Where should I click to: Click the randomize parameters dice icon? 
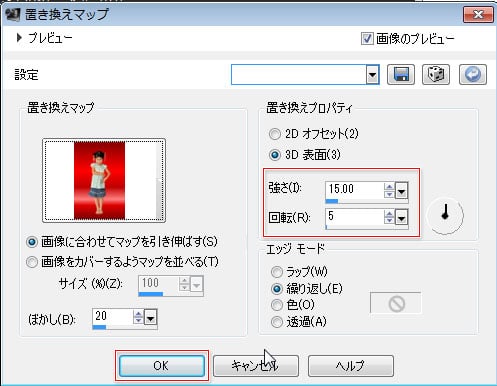point(436,74)
